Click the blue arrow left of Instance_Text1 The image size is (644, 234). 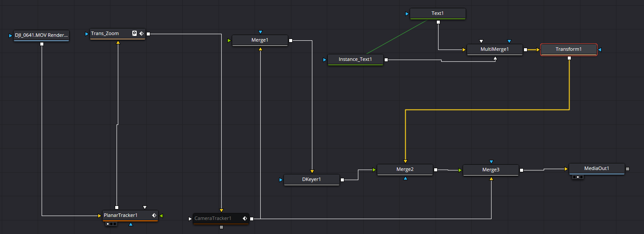pos(325,59)
